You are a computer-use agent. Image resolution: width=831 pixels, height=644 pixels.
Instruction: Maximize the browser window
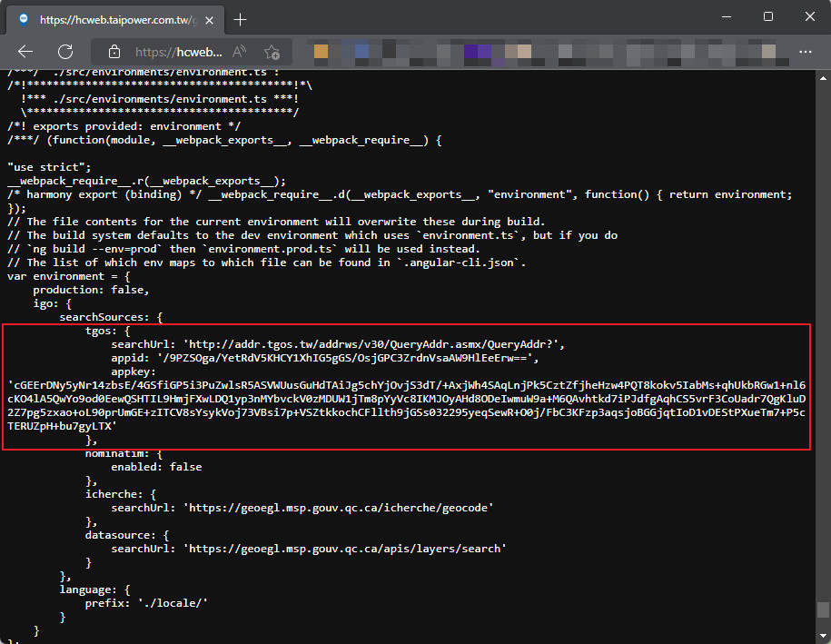[x=768, y=17]
